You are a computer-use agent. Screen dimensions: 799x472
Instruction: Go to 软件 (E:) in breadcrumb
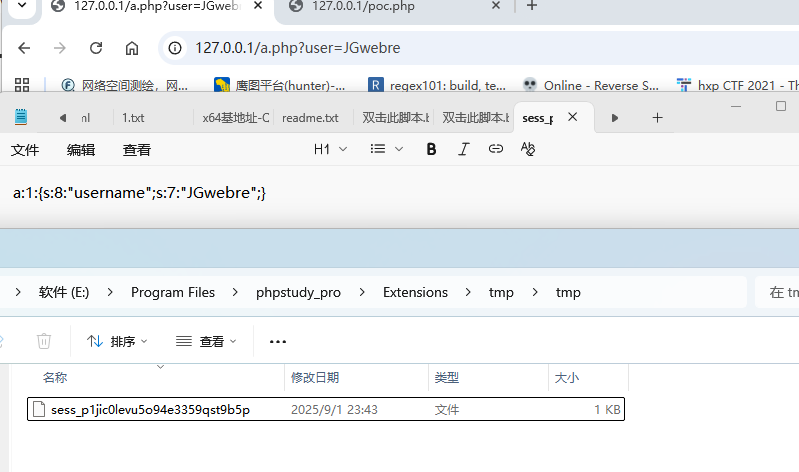click(x=64, y=292)
